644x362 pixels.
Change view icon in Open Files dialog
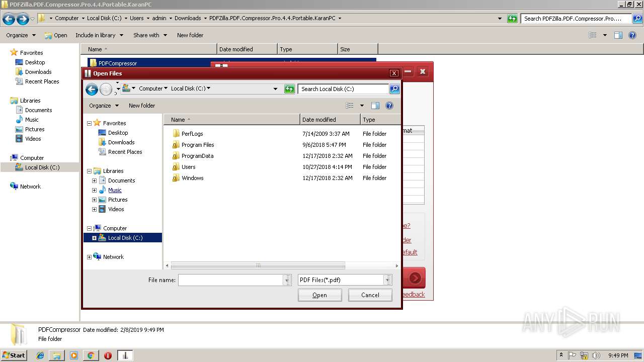tap(350, 106)
